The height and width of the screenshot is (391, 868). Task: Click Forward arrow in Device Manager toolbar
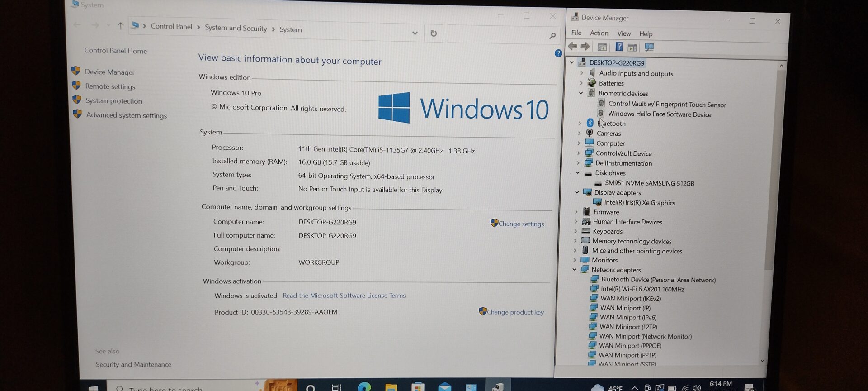click(x=585, y=47)
